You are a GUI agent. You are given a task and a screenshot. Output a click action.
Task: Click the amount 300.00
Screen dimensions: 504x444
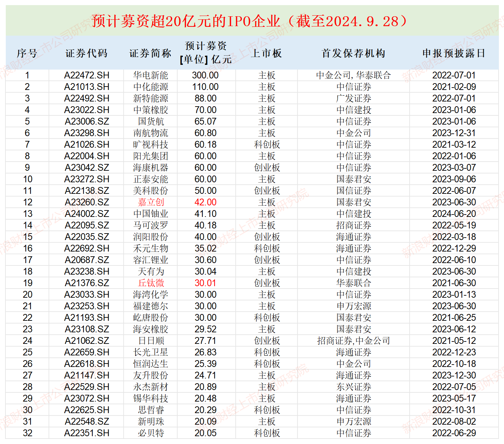[205, 75]
